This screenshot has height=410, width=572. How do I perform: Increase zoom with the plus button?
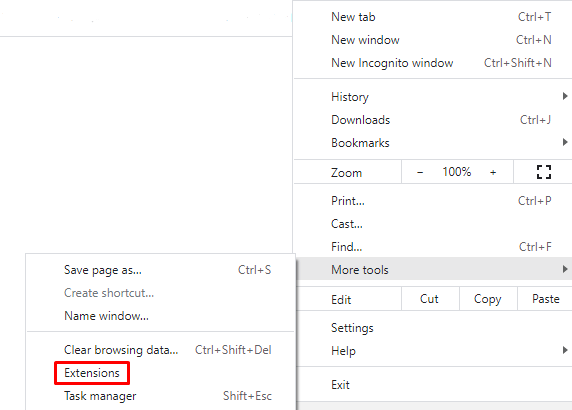pos(493,172)
